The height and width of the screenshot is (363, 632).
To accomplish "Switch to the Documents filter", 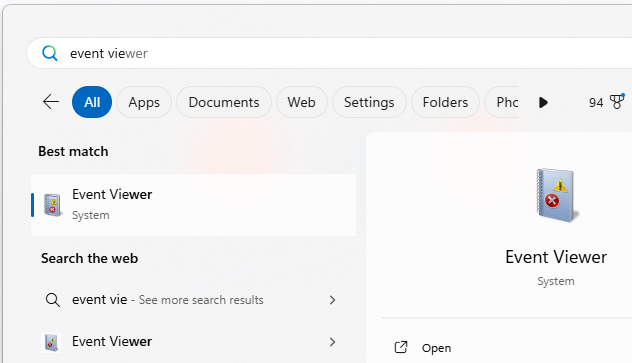I will pos(224,102).
